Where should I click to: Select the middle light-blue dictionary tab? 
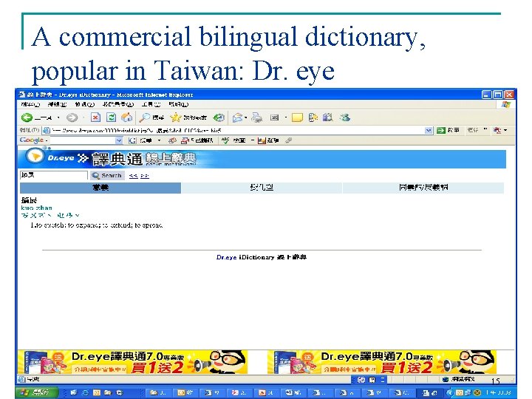(x=262, y=187)
